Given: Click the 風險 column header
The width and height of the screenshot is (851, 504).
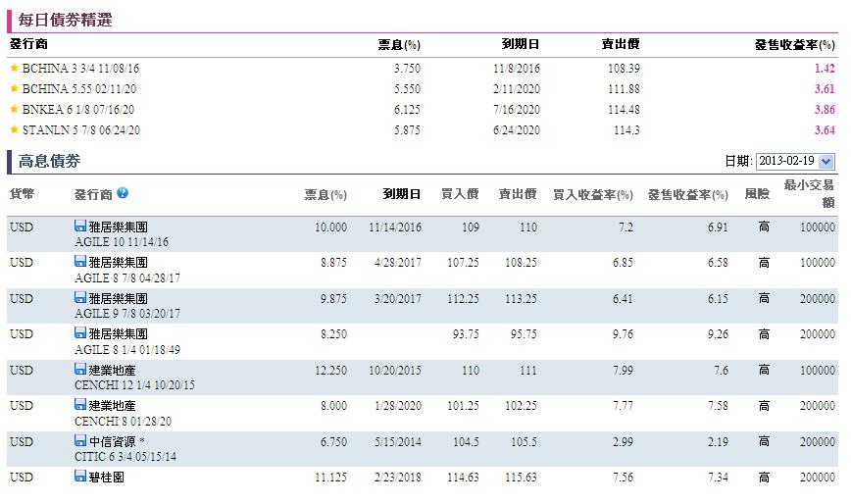Looking at the screenshot, I should click(x=757, y=195).
